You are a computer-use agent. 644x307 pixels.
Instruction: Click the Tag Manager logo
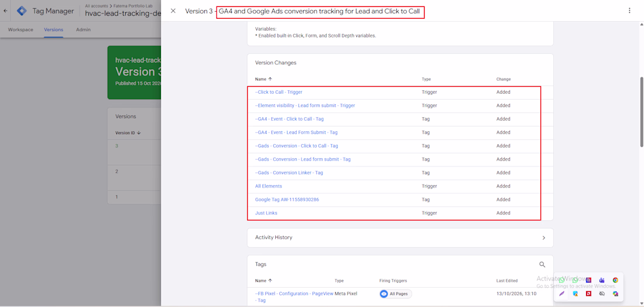click(x=22, y=11)
